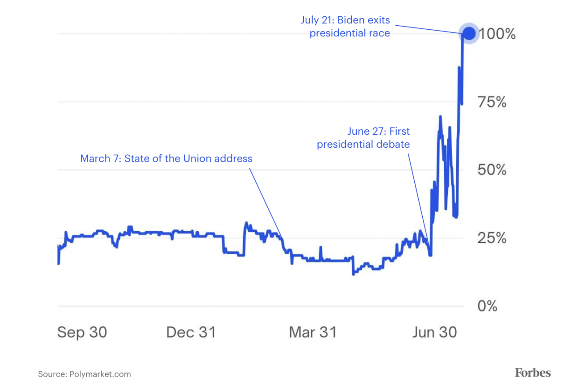Click the Mar 31 axis label
The image size is (586, 392).
coord(313,332)
